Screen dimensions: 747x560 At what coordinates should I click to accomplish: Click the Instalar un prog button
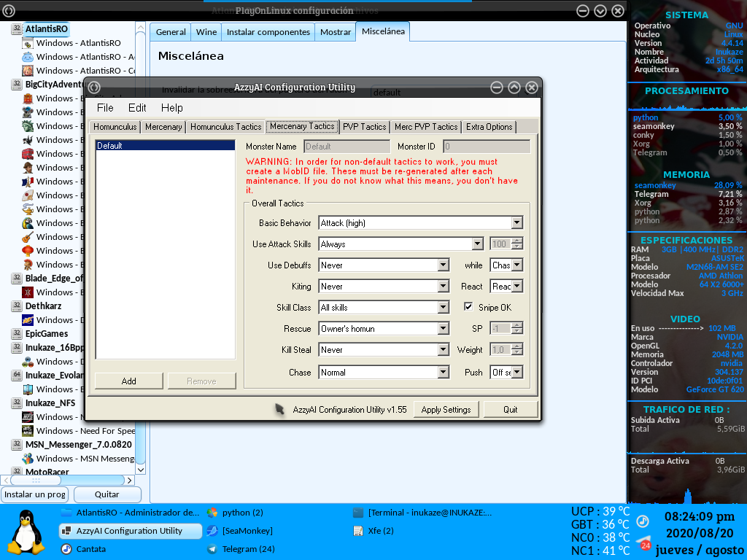35,494
